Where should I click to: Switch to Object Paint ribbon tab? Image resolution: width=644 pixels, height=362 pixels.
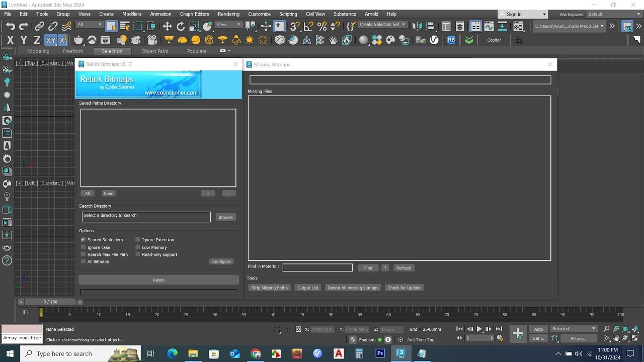coord(155,51)
